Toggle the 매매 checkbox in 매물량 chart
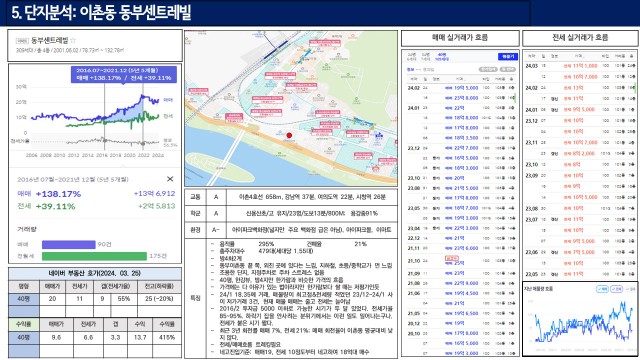The image size is (640, 360). click(602, 289)
